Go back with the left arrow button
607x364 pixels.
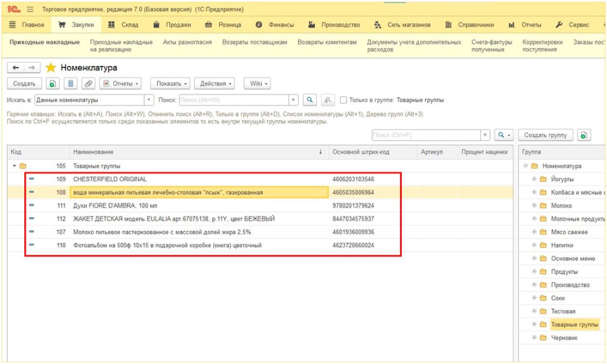click(16, 67)
